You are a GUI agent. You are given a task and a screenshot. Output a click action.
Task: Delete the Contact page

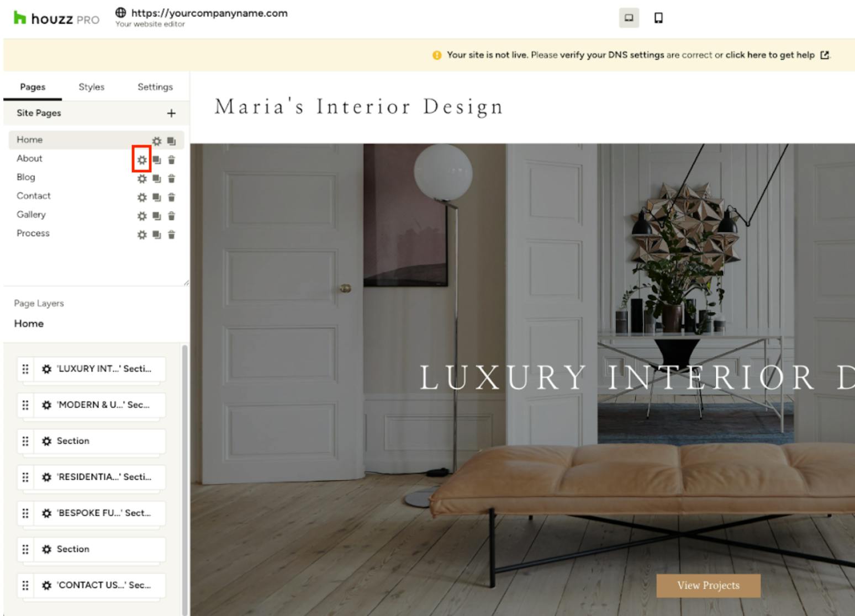coord(171,197)
